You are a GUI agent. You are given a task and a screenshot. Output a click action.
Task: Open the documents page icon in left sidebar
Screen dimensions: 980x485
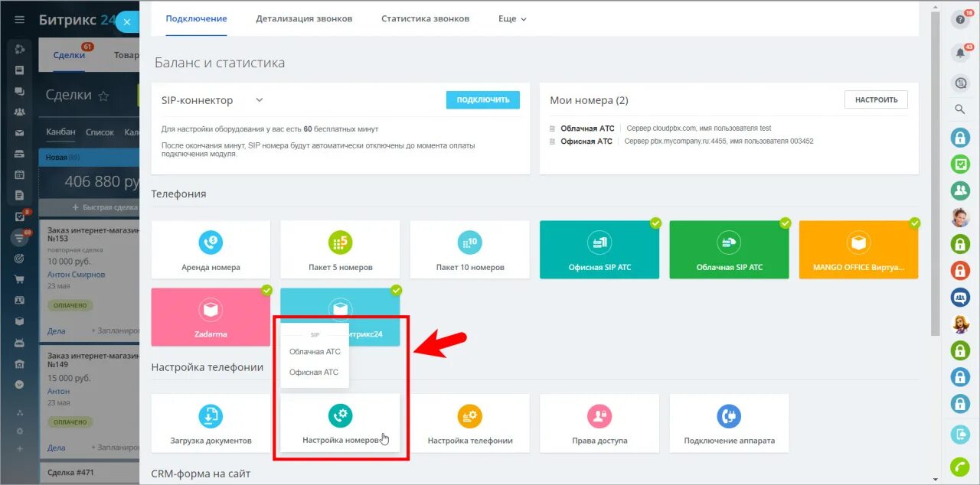click(x=20, y=195)
